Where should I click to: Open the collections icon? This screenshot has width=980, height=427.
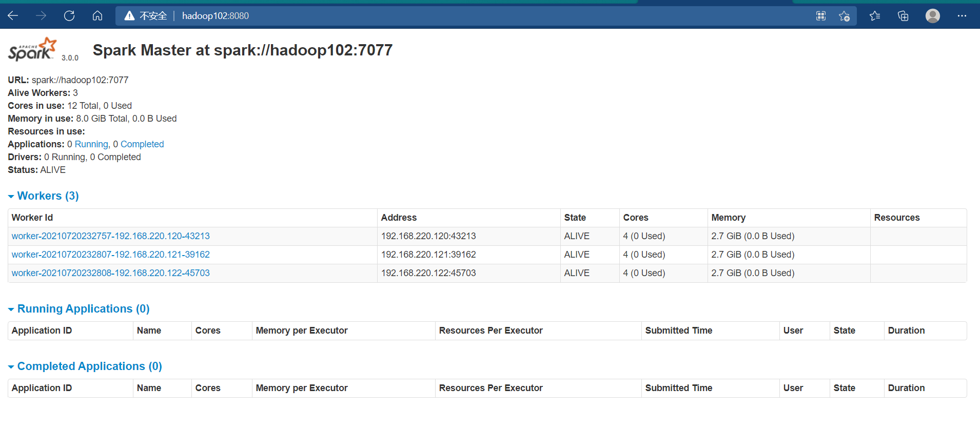903,16
